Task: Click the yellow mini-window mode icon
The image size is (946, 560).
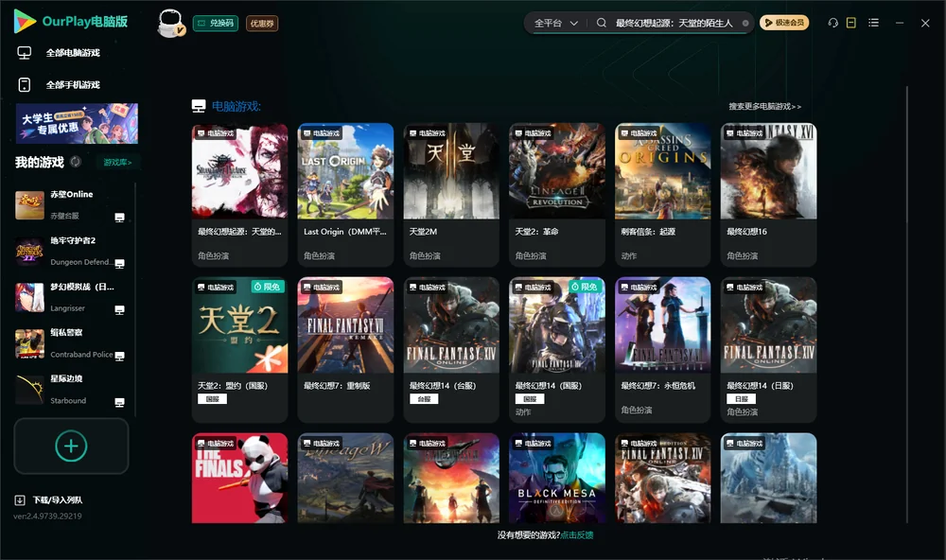Action: pyautogui.click(x=851, y=23)
